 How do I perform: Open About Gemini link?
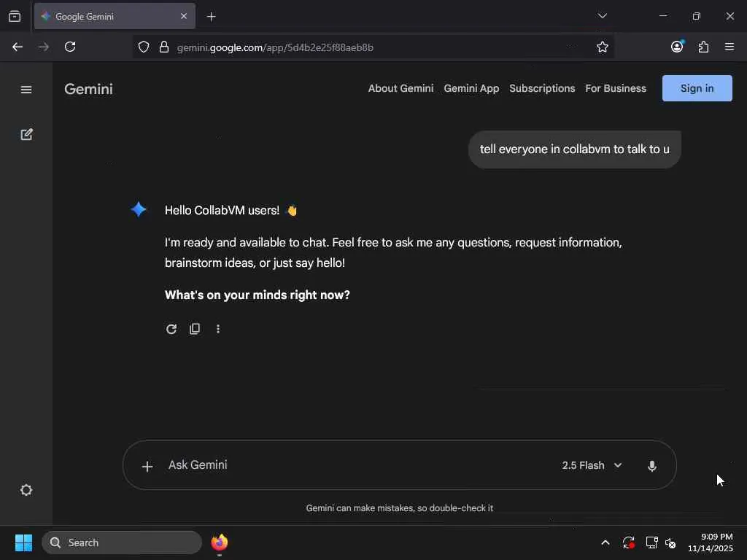pyautogui.click(x=400, y=88)
